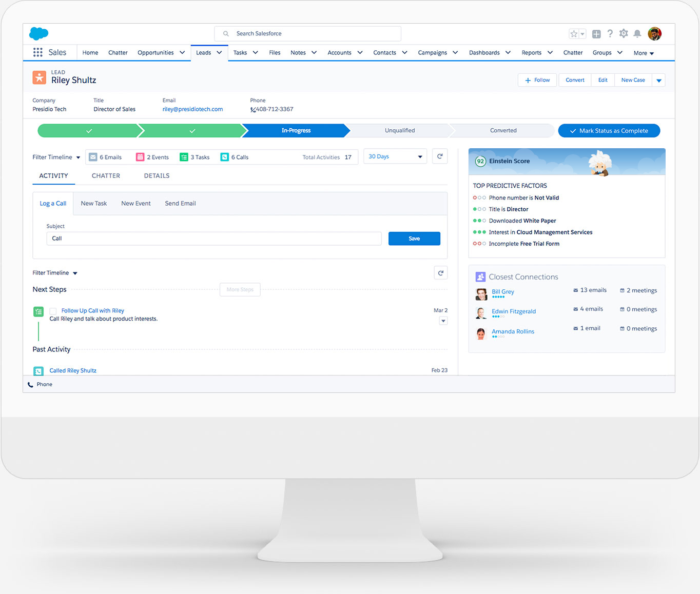This screenshot has height=594, width=700.
Task: Open the More navigation dropdown
Action: click(644, 53)
